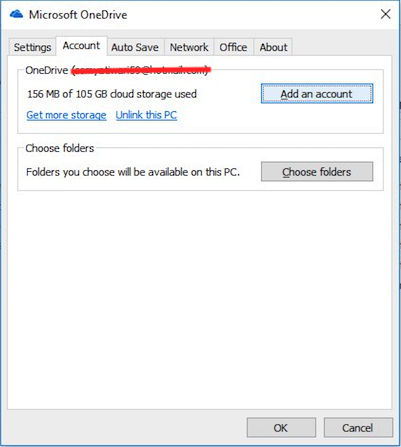The height and width of the screenshot is (447, 401).
Task: Select the '156 MB of 105 GB cloud storage used' text
Action: (x=112, y=94)
